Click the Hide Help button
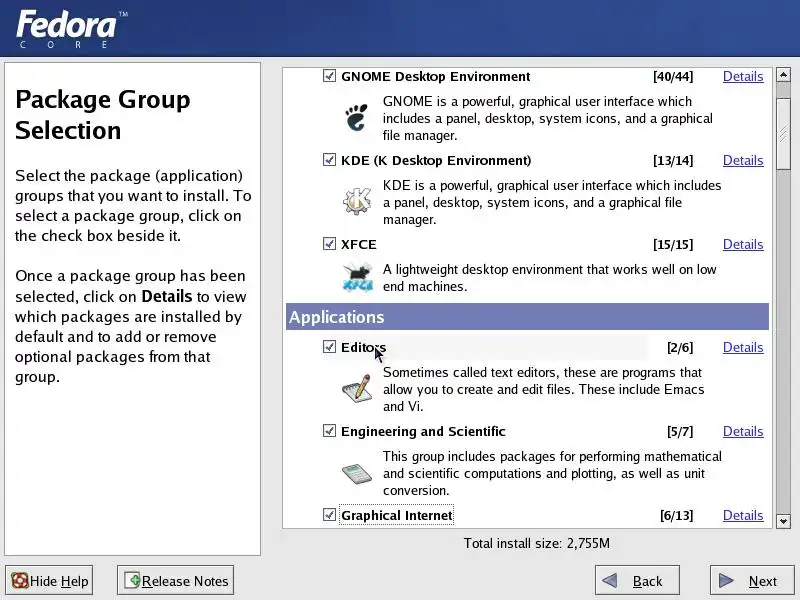 (49, 581)
